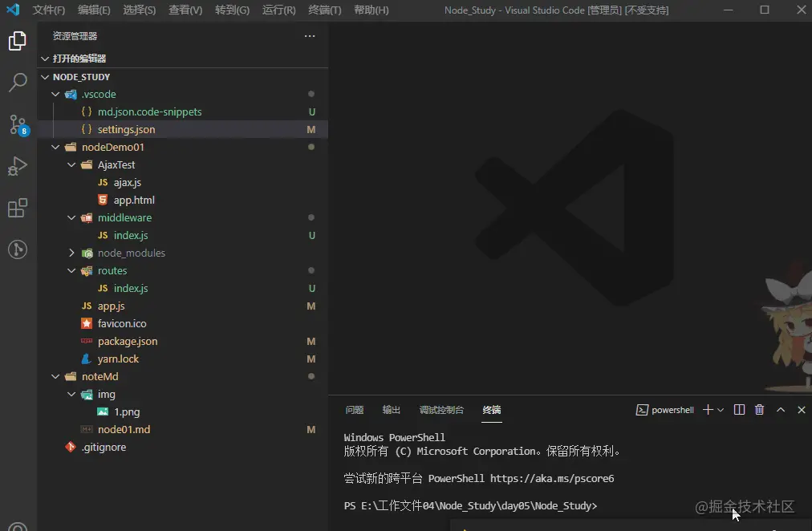This screenshot has height=531, width=812.
Task: Open Source Control view with badge 8
Action: [x=18, y=124]
